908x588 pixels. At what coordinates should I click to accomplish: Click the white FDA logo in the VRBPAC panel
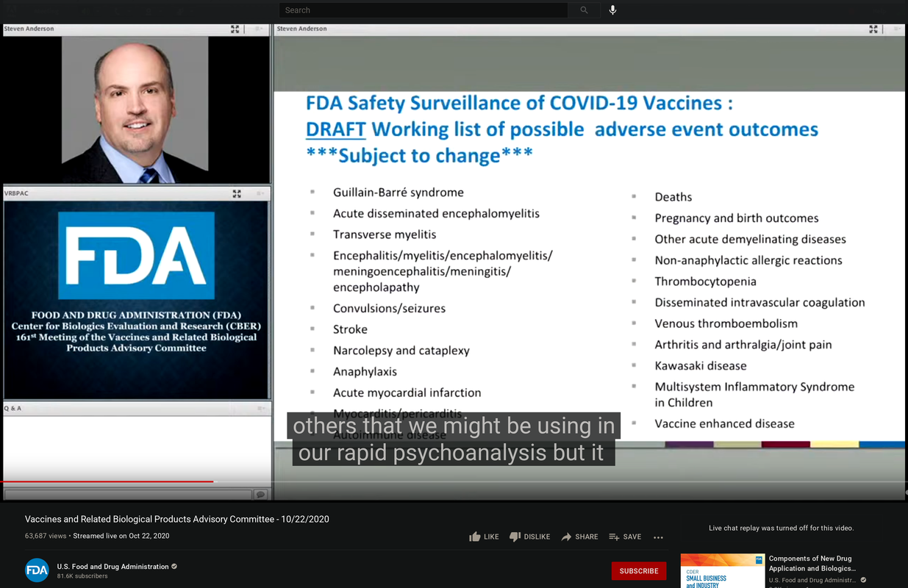click(136, 255)
